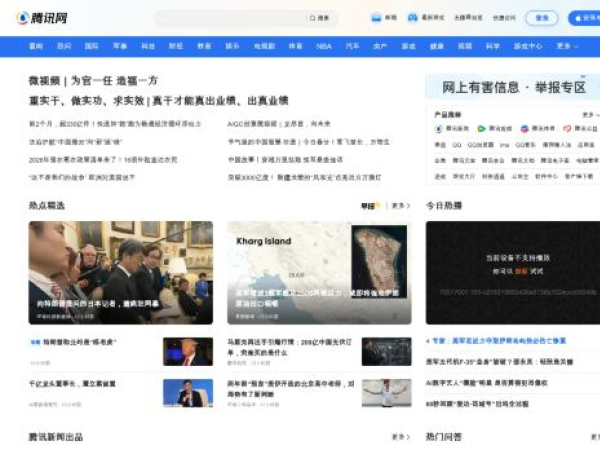Focus the search input field at top
Image resolution: width=600 pixels, height=450 pixels.
coord(232,18)
